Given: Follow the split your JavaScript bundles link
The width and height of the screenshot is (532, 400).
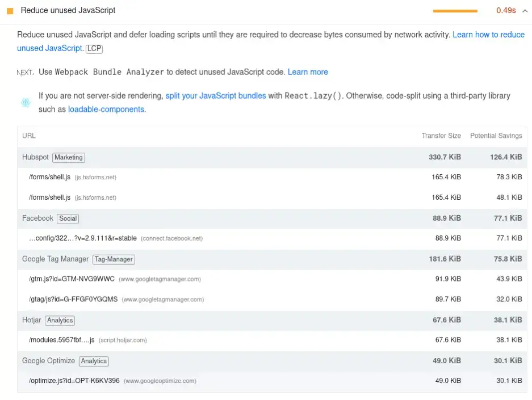Looking at the screenshot, I should 215,96.
